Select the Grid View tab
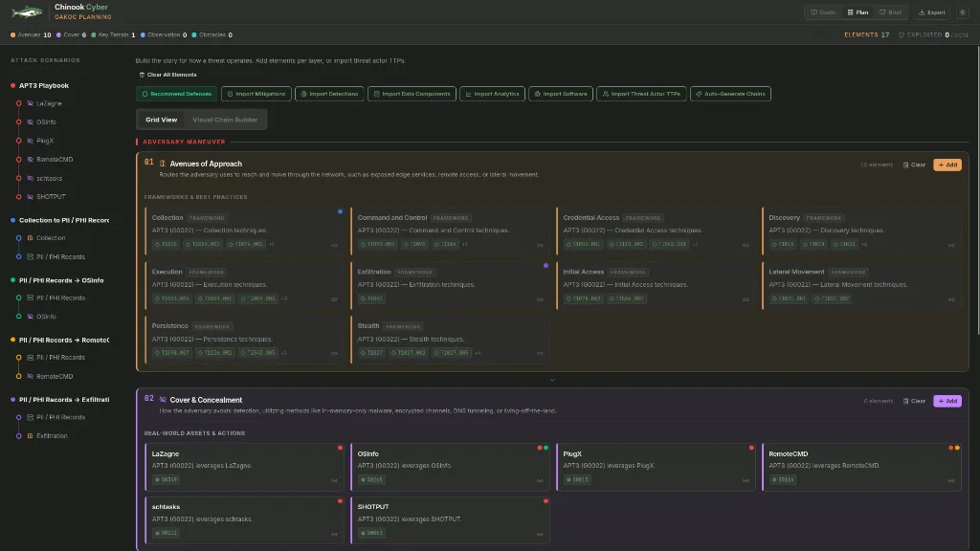Viewport: 980px width, 551px height. (161, 120)
